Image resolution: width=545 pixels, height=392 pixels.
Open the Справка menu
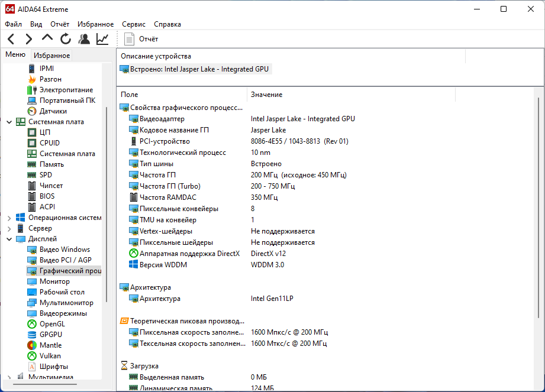pyautogui.click(x=167, y=24)
